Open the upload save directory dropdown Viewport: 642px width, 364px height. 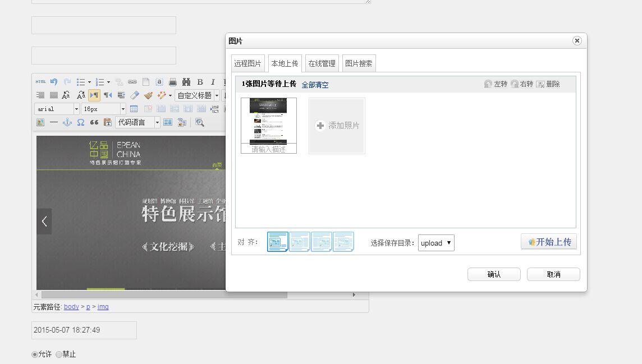436,243
